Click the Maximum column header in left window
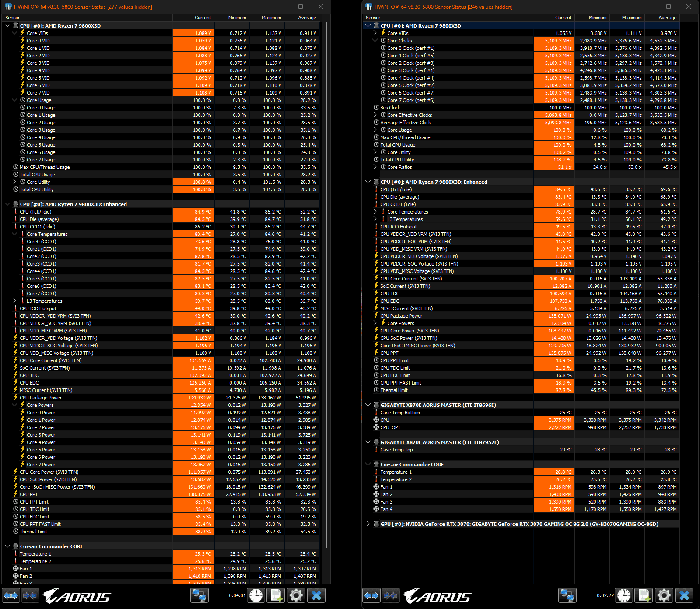This screenshot has width=700, height=609. pyautogui.click(x=266, y=18)
